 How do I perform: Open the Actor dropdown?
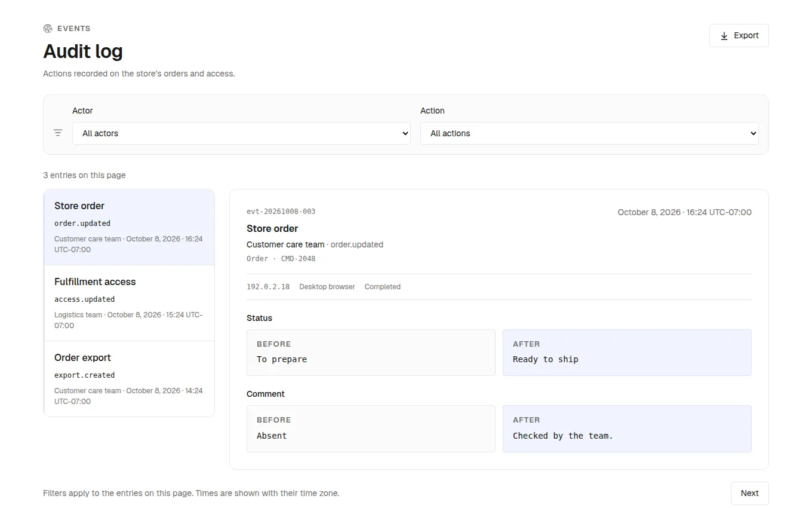pos(241,133)
